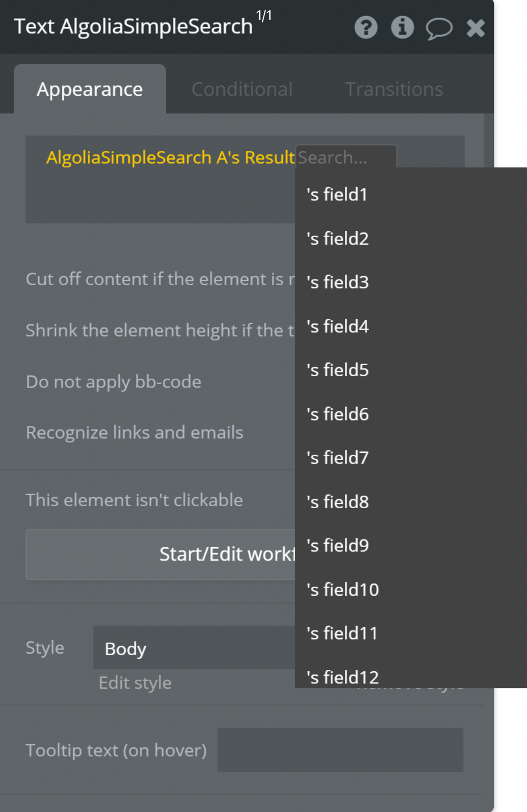Image resolution: width=527 pixels, height=812 pixels.
Task: Click the Edit style link
Action: (x=135, y=683)
